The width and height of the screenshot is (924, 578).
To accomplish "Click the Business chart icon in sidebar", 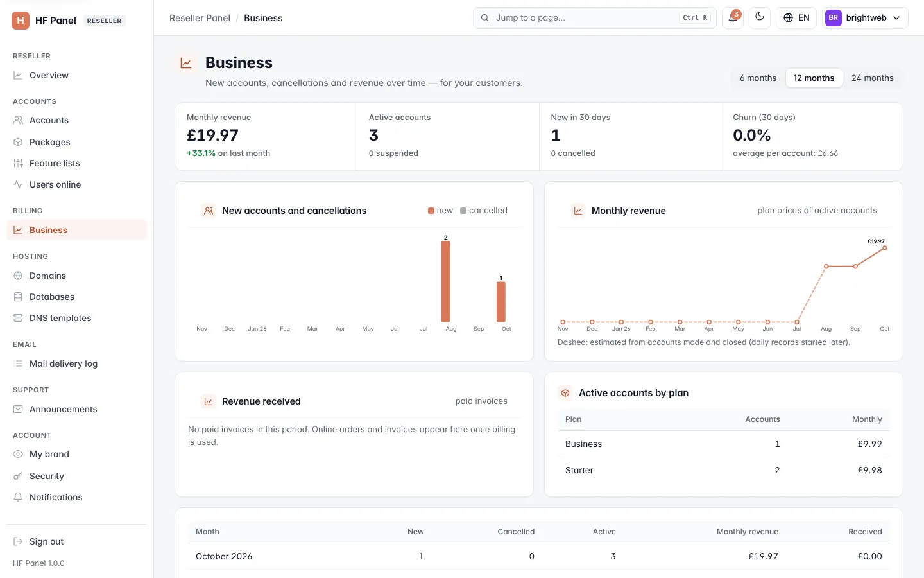I will point(18,230).
